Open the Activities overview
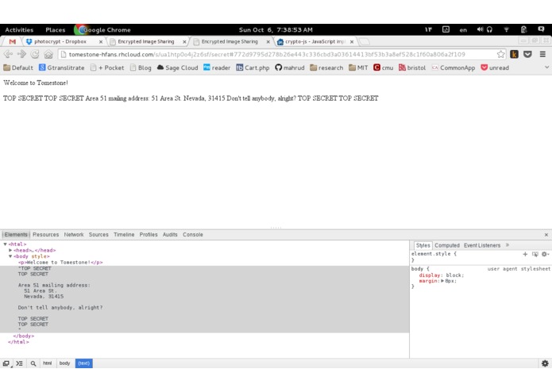This screenshot has height=392, width=552. coord(19,30)
